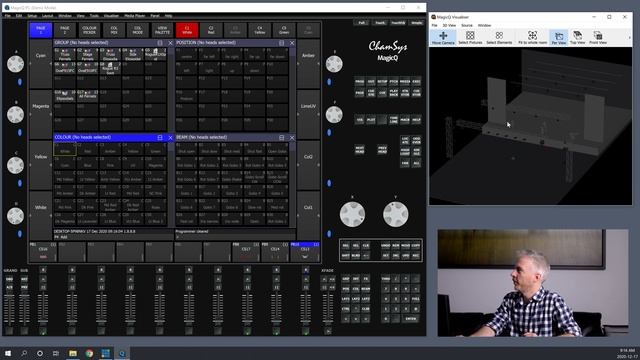Click the Cyan encoder soft button
640x360 pixels.
pyautogui.click(x=41, y=63)
